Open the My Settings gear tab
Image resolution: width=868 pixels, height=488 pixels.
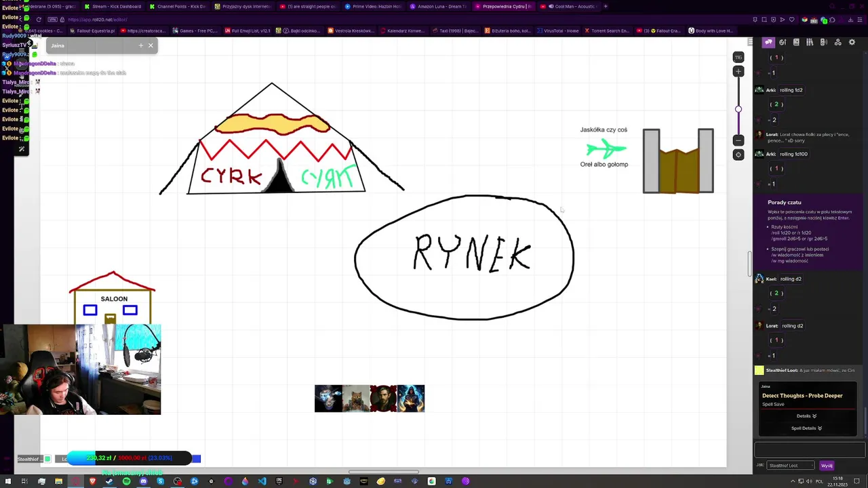[852, 42]
